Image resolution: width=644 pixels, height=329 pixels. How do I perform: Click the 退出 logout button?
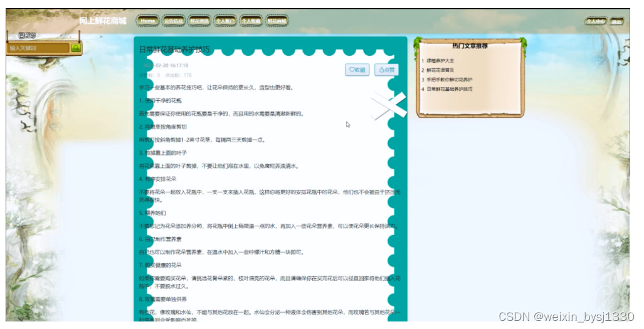point(616,21)
